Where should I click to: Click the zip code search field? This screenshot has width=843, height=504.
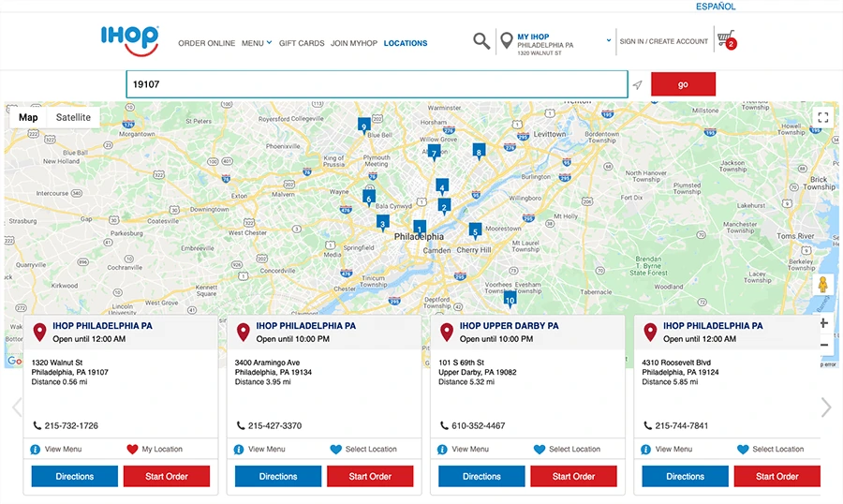tap(377, 84)
